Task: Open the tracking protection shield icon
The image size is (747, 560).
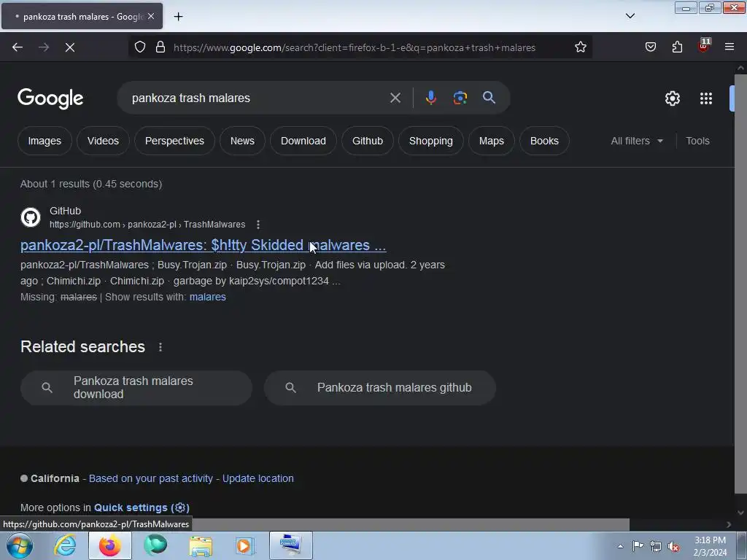Action: click(x=139, y=47)
